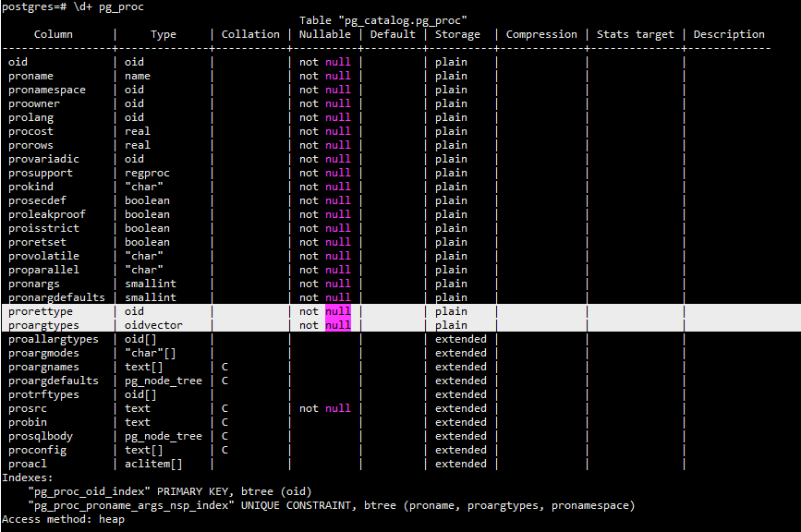Select the "pg_proc_proname_args_nsp_index" index name
Image resolution: width=801 pixels, height=532 pixels.
point(131,505)
